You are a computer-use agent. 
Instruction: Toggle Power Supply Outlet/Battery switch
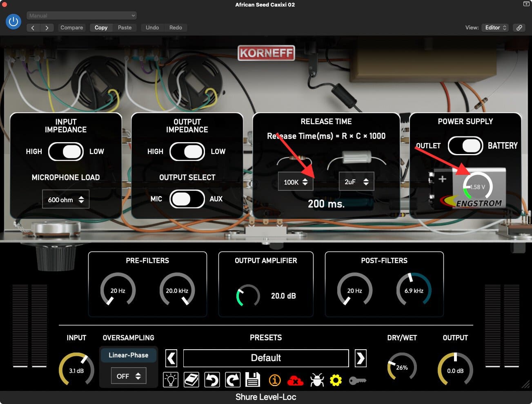(465, 145)
